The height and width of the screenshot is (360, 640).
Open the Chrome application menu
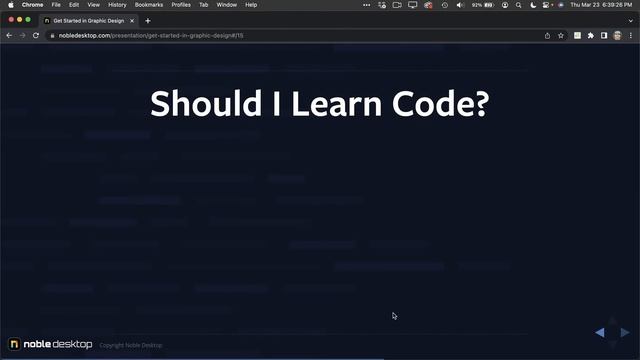33,5
